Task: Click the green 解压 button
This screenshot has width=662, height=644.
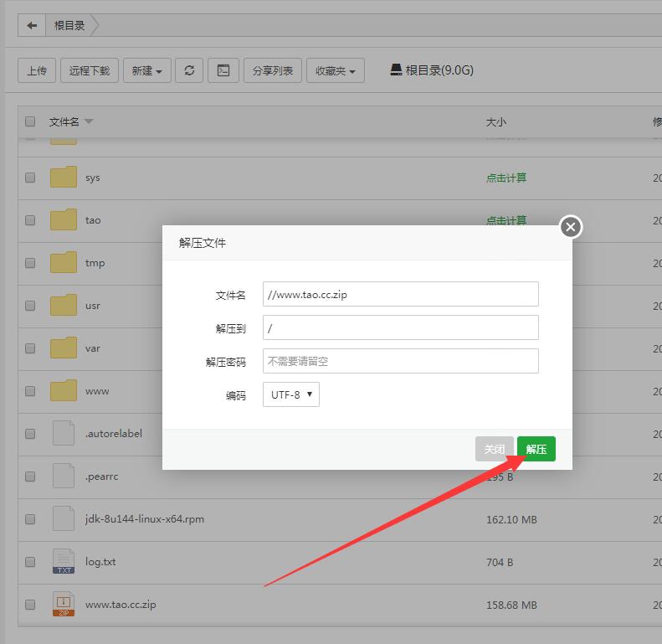Action: point(536,449)
